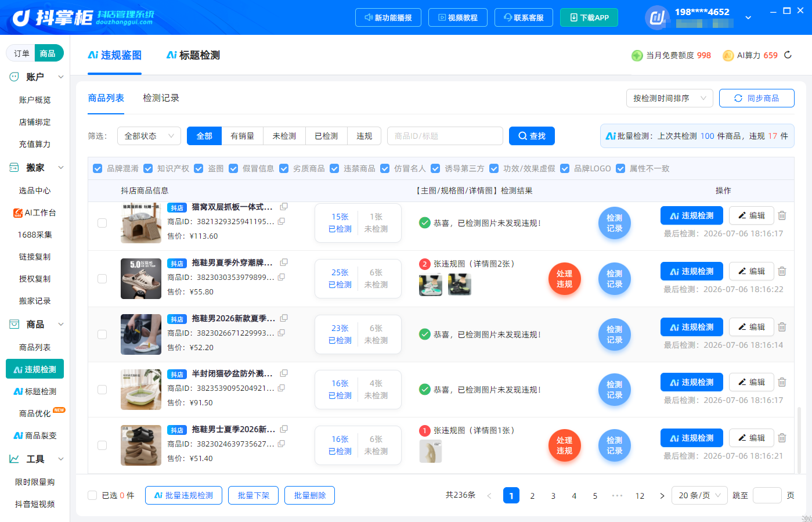Click 编辑 for 拖鞋男2026新款夏季 product
Viewport: 812px width, 522px height.
point(752,327)
